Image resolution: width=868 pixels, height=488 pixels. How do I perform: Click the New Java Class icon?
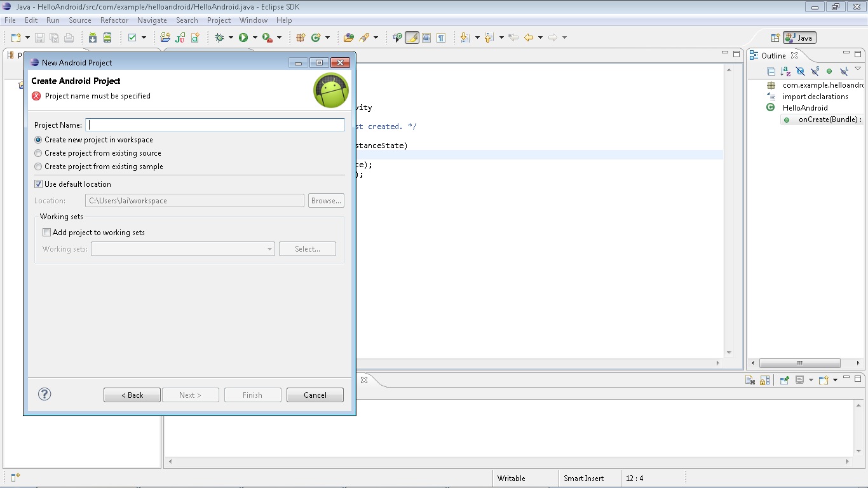(x=316, y=37)
